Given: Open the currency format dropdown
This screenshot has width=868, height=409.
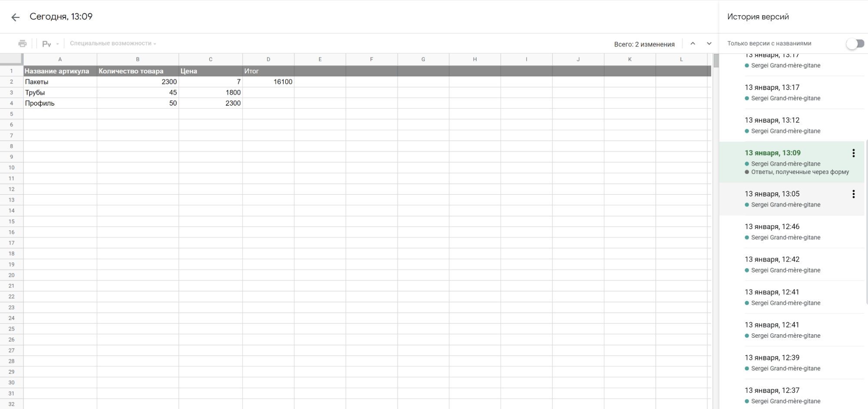Looking at the screenshot, I should 50,44.
